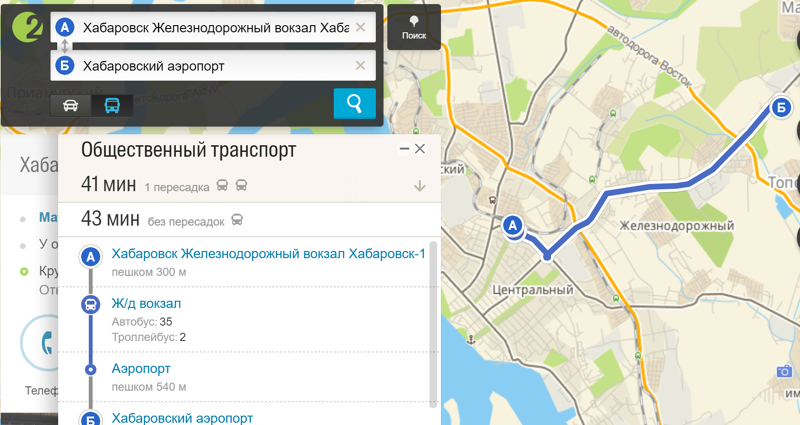The image size is (800, 425).
Task: Expand the 43 мин route without transfers
Action: (x=160, y=219)
